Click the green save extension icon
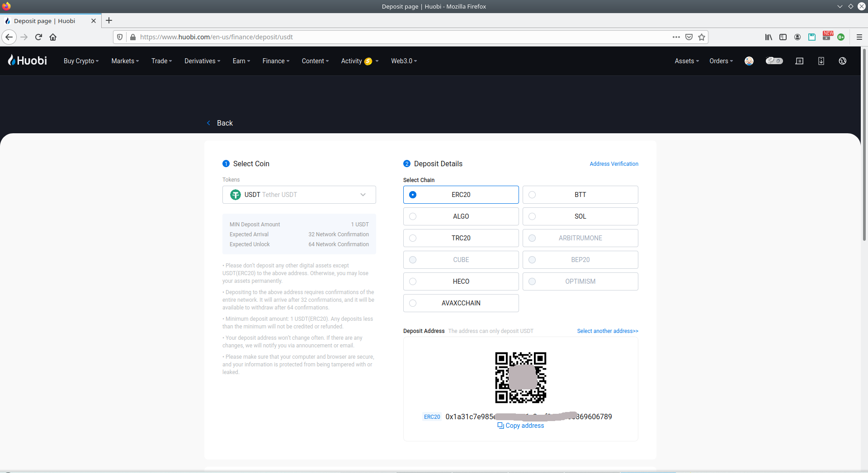 tap(812, 37)
